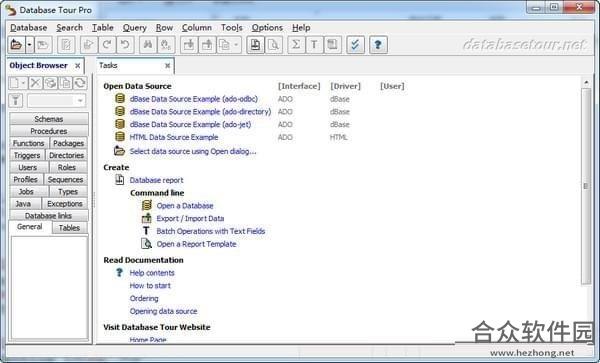Select the Triggers tab

click(x=27, y=156)
